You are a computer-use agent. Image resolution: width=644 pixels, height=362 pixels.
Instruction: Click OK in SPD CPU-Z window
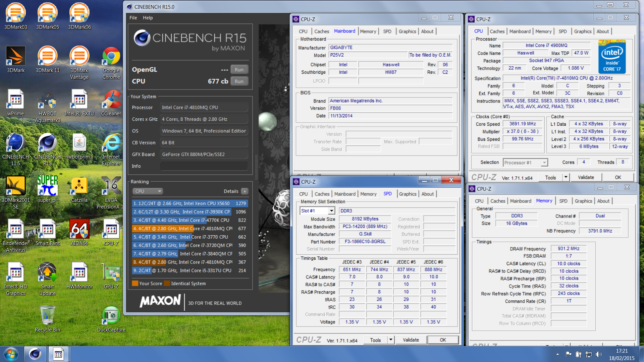click(443, 340)
